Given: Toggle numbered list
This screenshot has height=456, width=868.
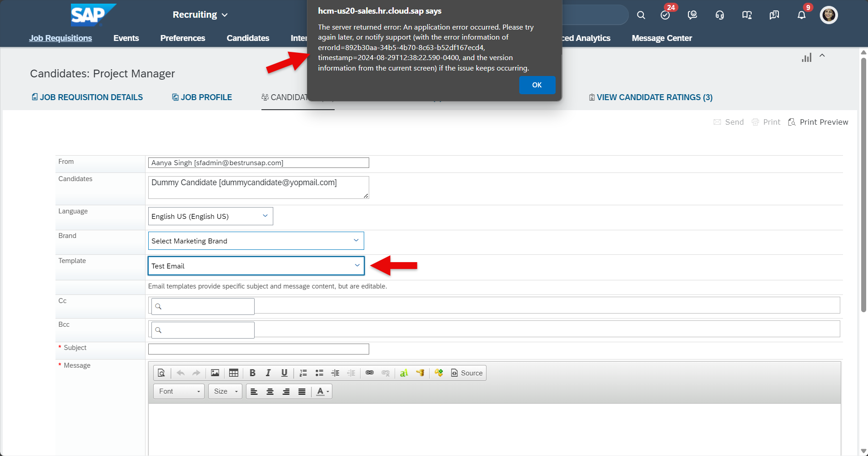Looking at the screenshot, I should tap(303, 373).
